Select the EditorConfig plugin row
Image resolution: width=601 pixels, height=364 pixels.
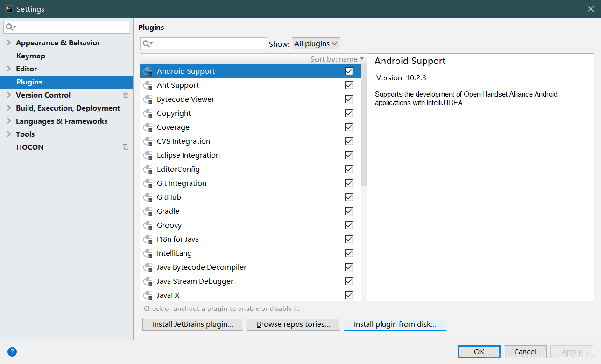pyautogui.click(x=250, y=169)
